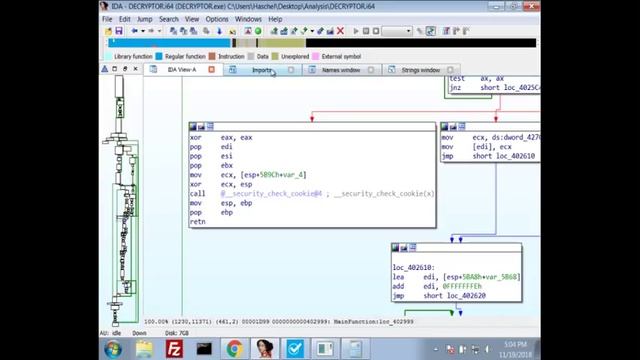The width and height of the screenshot is (640, 360).
Task: Toggle the highlighted sync icon near debugger combo
Action: point(431,31)
